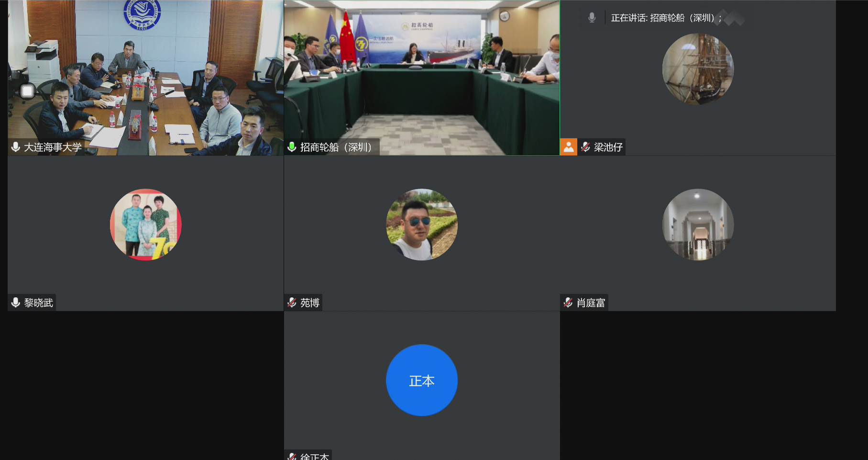This screenshot has height=460, width=868.
Task: Click the orange host icon next to 梁池仔
Action: [x=568, y=147]
